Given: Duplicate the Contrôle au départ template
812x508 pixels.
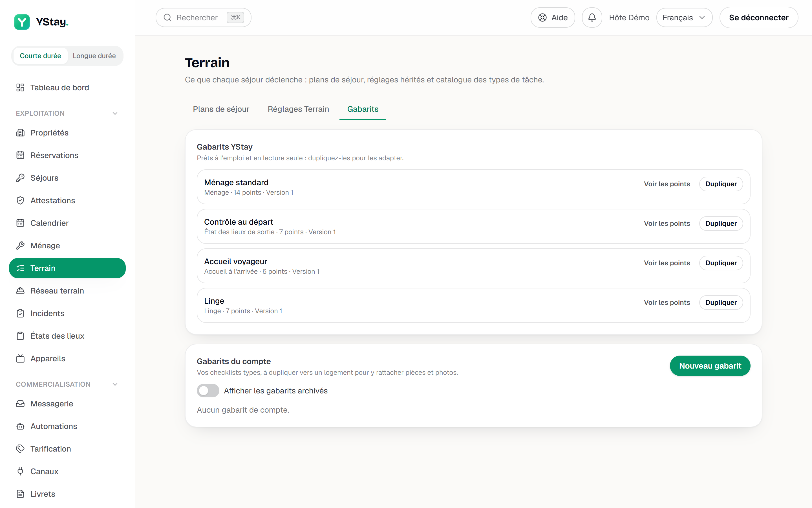Looking at the screenshot, I should point(721,224).
